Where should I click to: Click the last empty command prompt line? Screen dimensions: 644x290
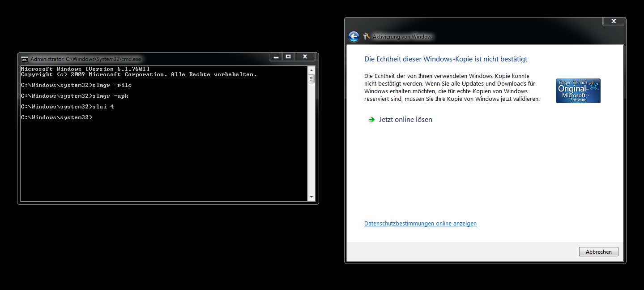coord(56,117)
